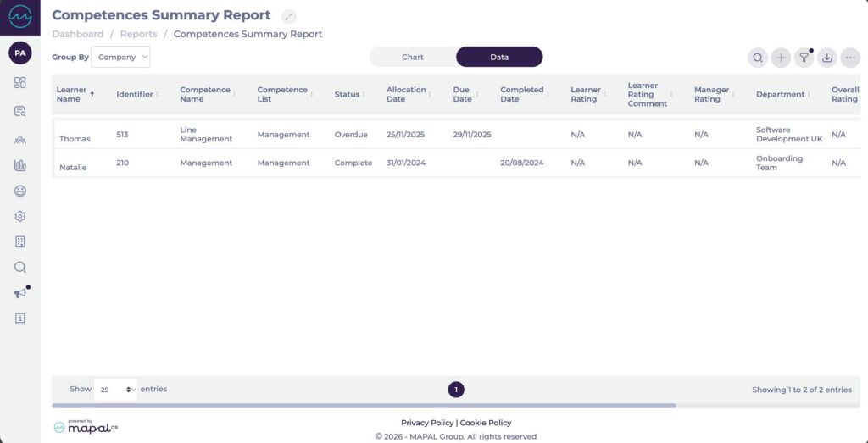Click page 1 pagination button

pos(456,390)
